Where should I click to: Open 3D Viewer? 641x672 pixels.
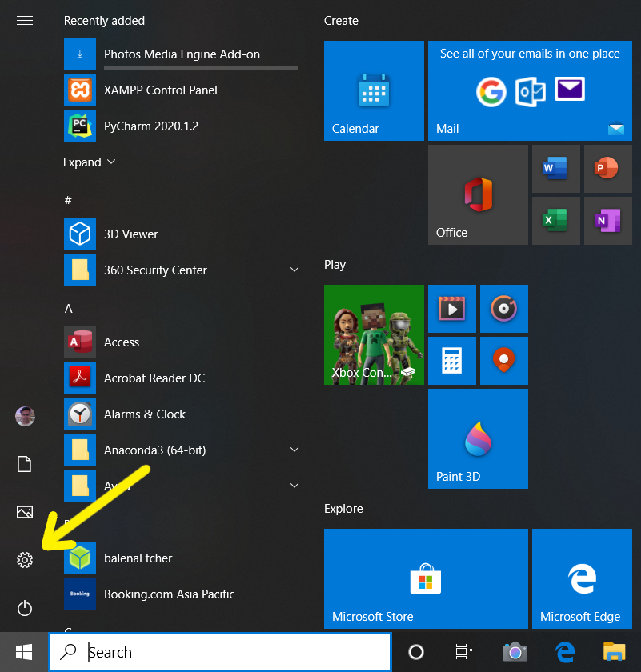coord(182,234)
